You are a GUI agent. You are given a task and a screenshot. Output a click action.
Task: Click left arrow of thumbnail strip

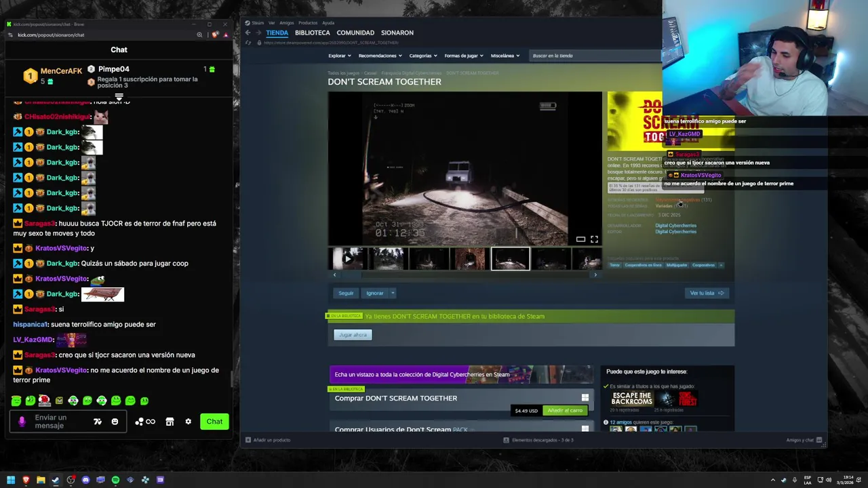334,274
